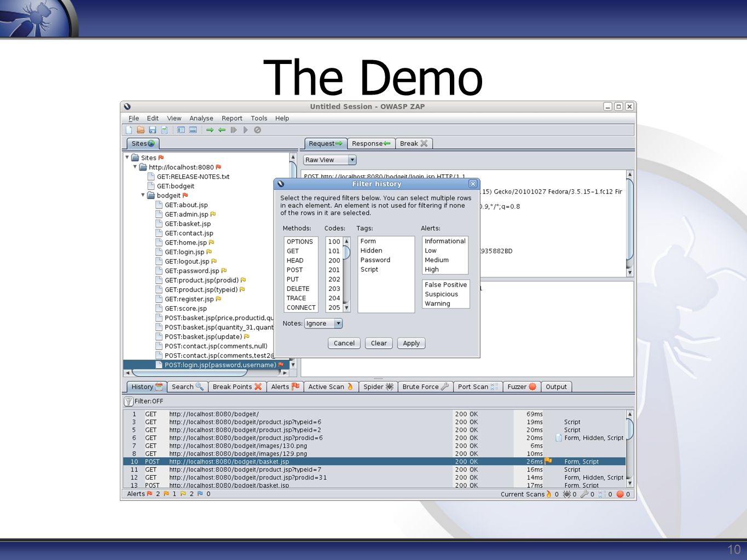Select High in the Alerts list
This screenshot has height=560, width=747.
(445, 269)
